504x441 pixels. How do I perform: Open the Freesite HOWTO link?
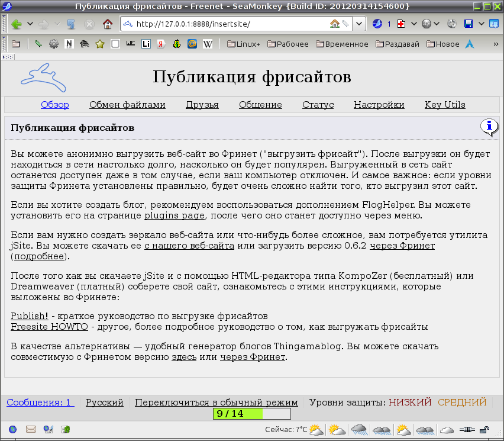point(49,327)
